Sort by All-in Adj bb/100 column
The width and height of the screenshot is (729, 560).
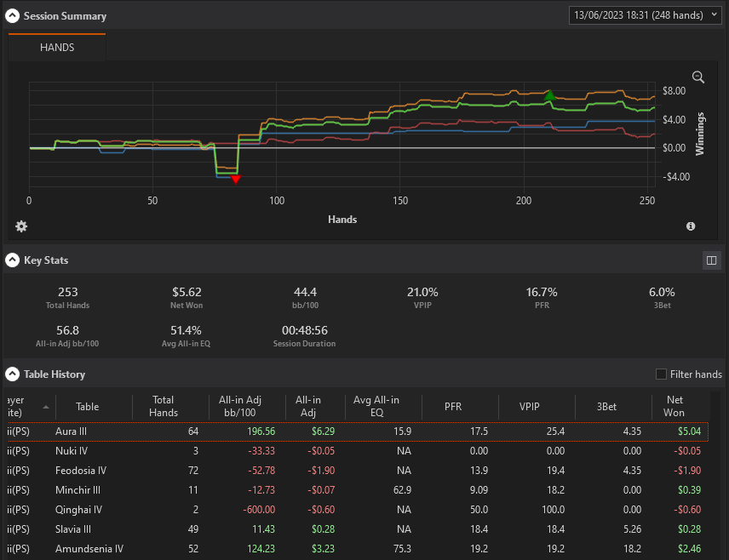(240, 406)
